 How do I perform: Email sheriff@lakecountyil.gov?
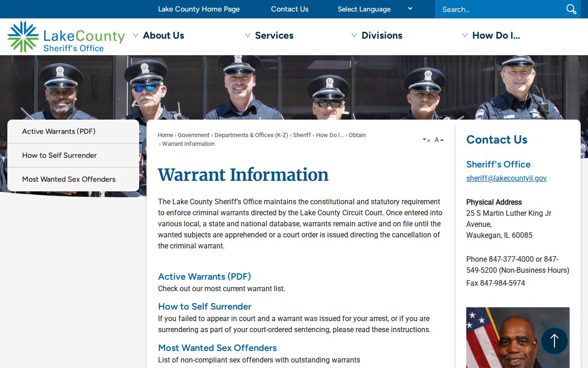point(506,178)
